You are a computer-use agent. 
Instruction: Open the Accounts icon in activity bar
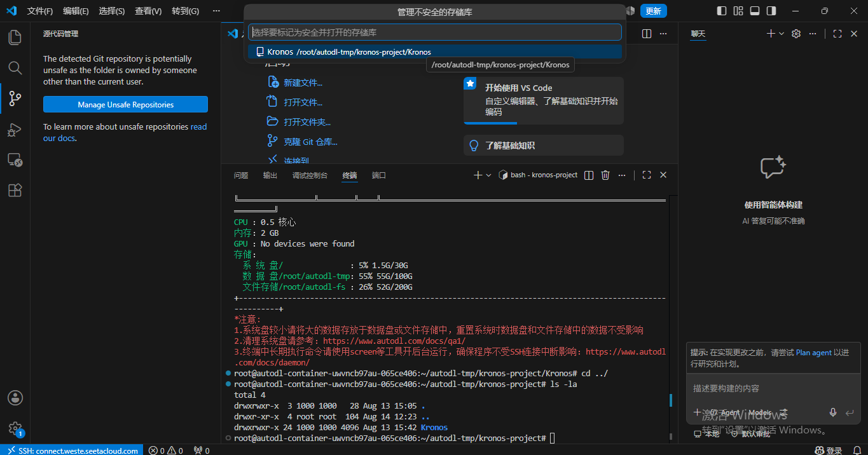click(x=15, y=398)
